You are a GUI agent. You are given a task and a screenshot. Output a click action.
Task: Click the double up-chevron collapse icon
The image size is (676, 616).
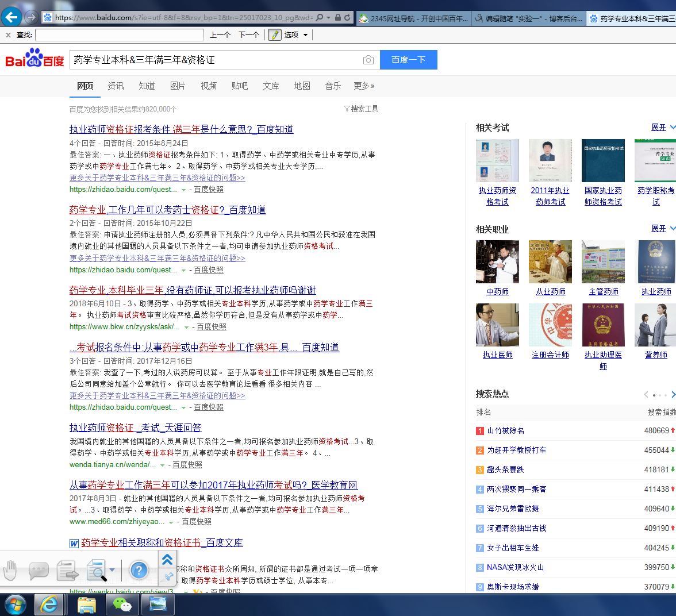point(167,560)
